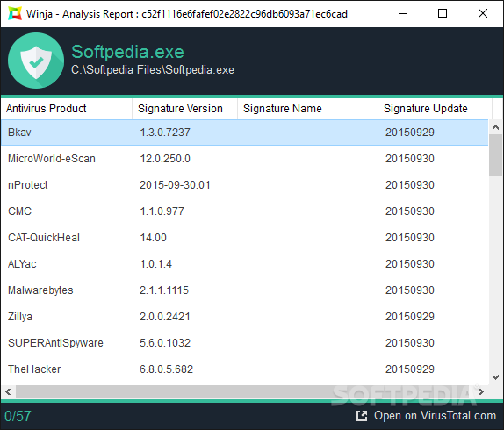Viewport: 504px width, 430px height.
Task: Click the Zillya update date 20150929
Action: [410, 317]
